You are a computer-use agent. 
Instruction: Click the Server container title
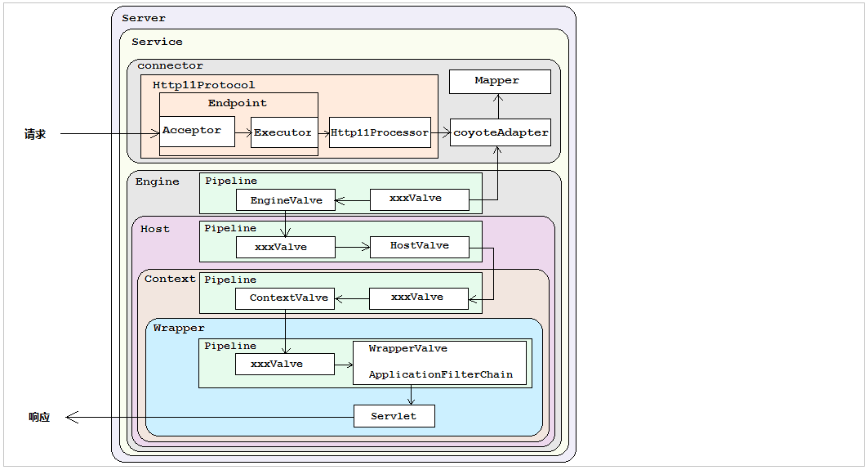coord(144,18)
